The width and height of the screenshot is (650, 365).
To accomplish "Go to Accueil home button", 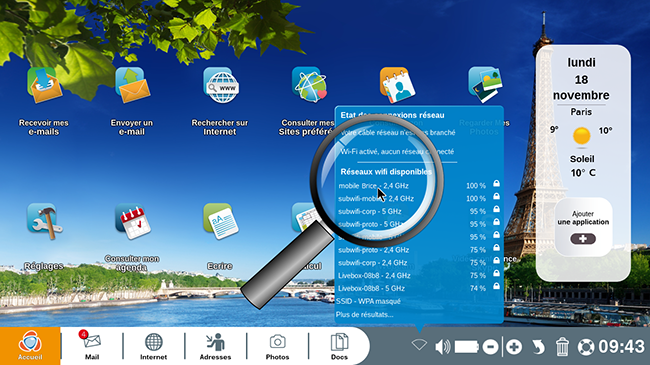I will [30, 346].
